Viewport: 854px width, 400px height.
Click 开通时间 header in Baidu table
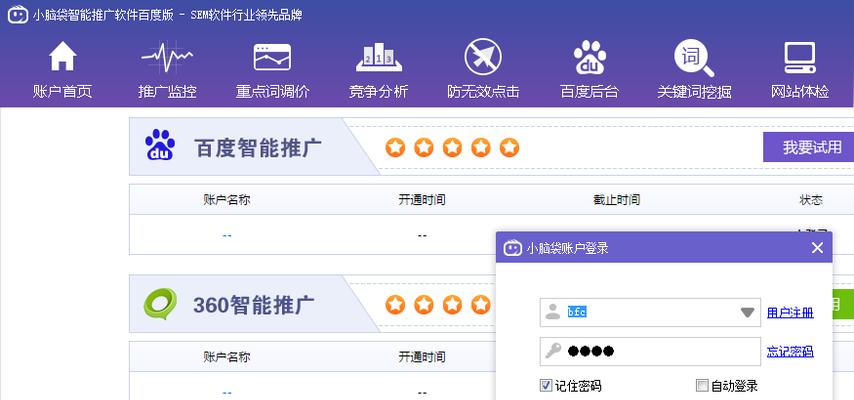pyautogui.click(x=422, y=200)
